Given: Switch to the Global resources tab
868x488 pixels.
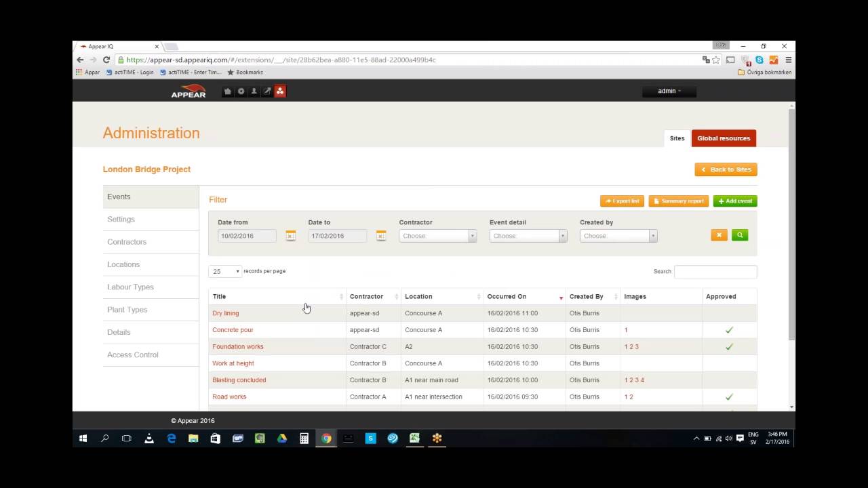Looking at the screenshot, I should (724, 138).
